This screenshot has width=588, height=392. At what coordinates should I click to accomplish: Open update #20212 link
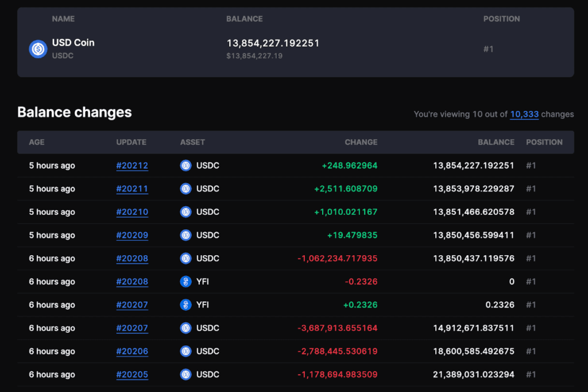(132, 166)
